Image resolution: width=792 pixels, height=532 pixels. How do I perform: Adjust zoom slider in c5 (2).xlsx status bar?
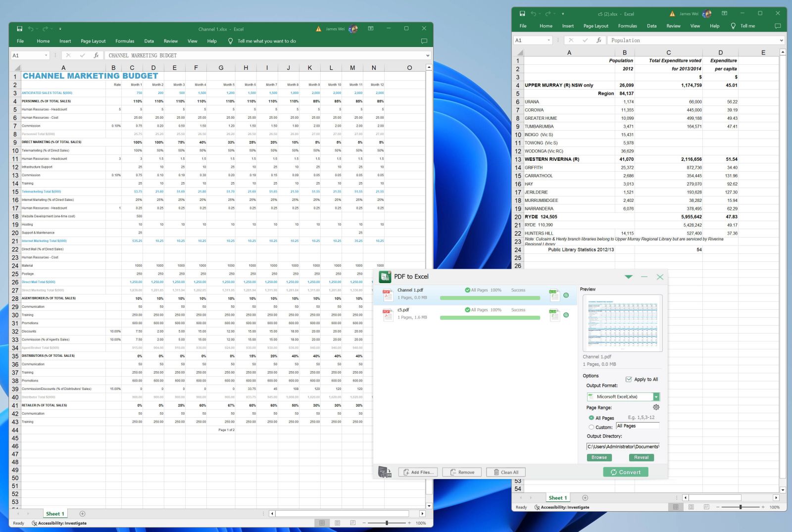[741, 507]
